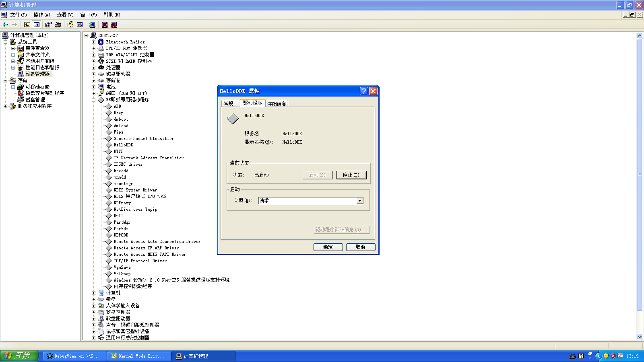Collapse the 存储 node in left tree
This screenshot has height=362, width=644.
(x=5, y=80)
